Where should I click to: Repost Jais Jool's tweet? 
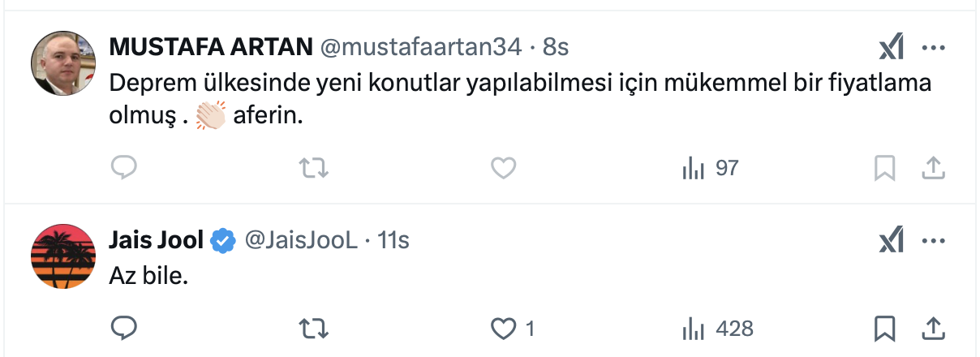coord(313,329)
